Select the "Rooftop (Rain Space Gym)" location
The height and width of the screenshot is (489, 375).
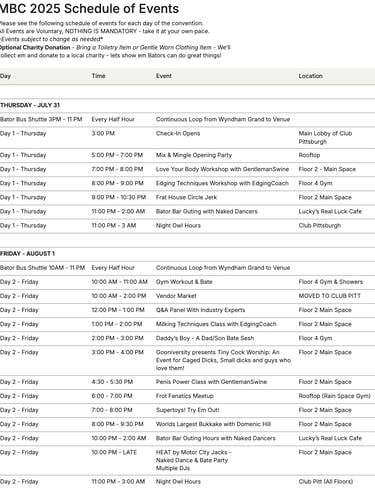334,396
